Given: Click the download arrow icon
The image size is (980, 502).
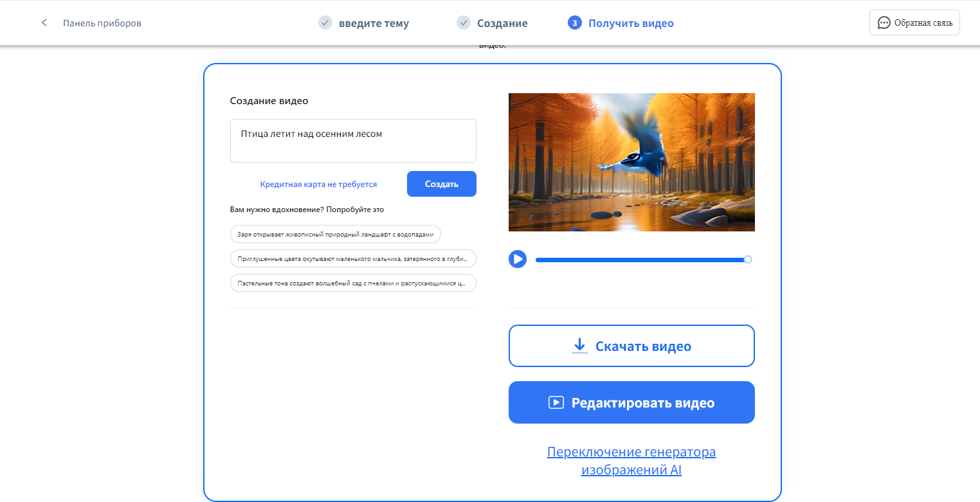Looking at the screenshot, I should pos(579,346).
